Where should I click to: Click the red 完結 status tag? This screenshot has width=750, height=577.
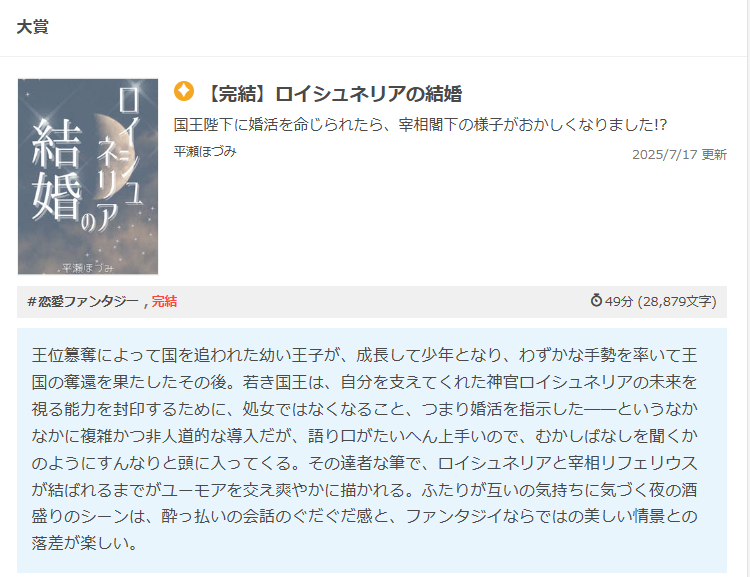pos(165,301)
